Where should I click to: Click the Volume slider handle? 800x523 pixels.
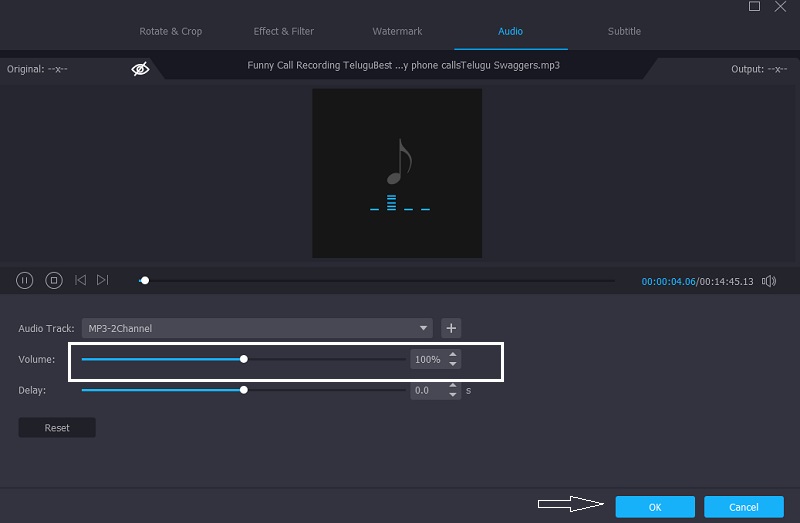(x=244, y=359)
